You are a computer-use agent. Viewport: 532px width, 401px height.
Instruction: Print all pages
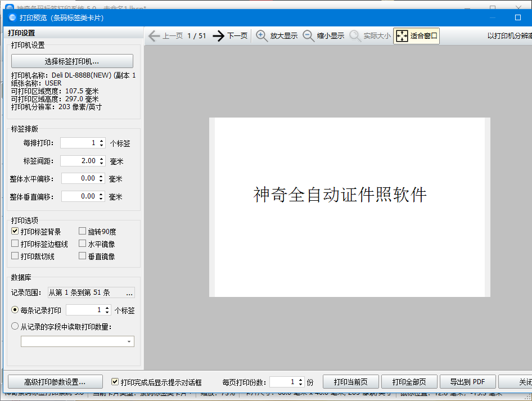[x=409, y=382]
